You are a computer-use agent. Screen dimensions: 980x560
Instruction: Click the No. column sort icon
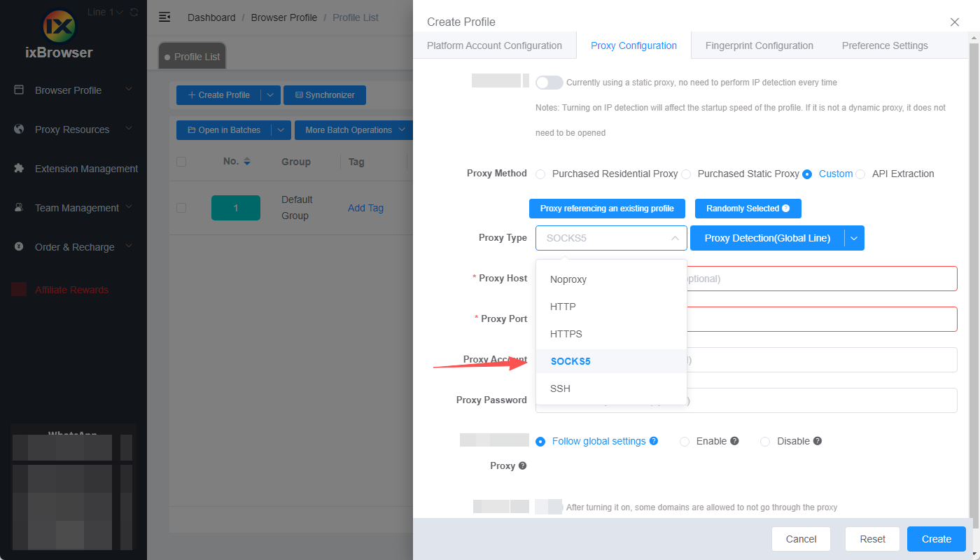(x=246, y=162)
